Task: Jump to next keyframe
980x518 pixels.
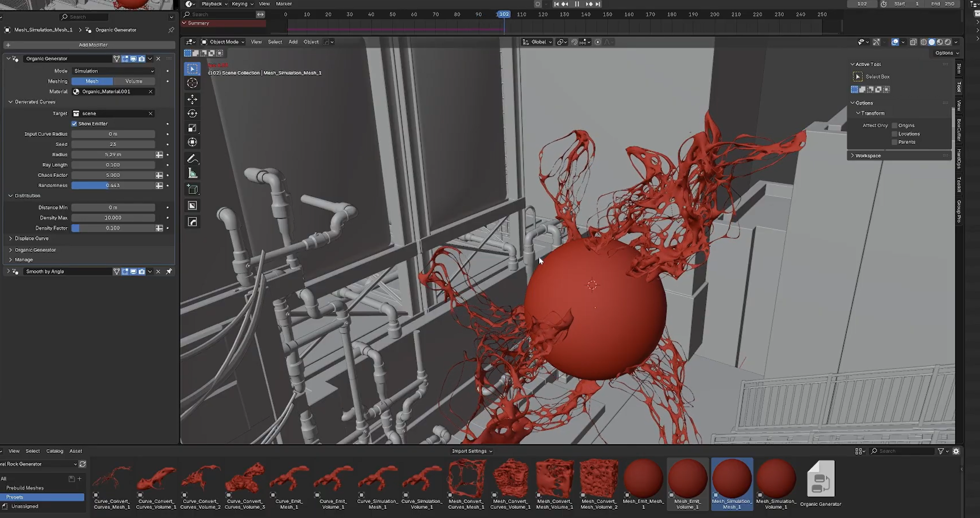Action: pyautogui.click(x=589, y=4)
